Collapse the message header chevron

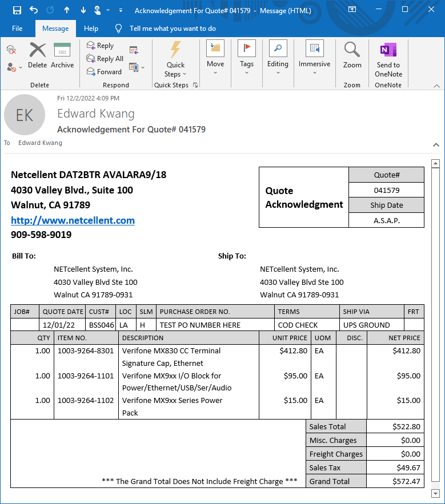[436, 144]
